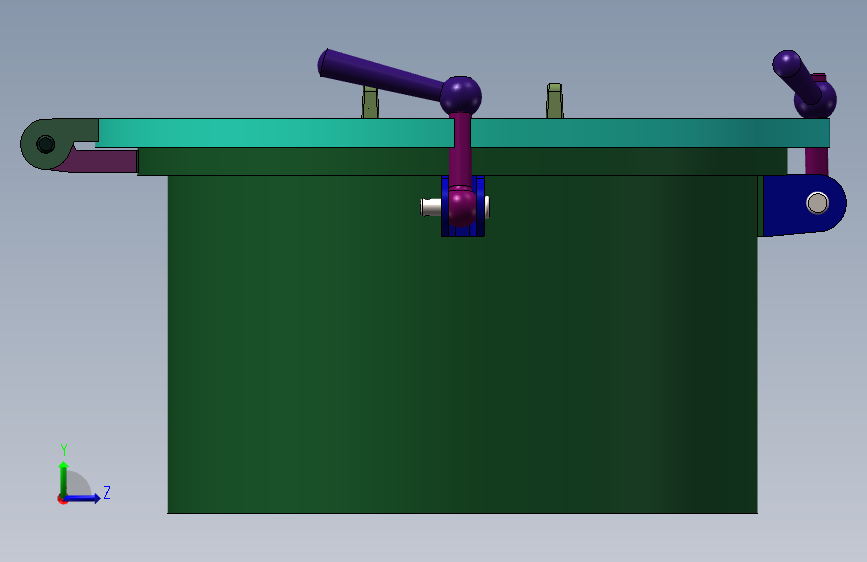Select the magenta vertical rod below the ball knob
Viewport: 867px width, 562px height.
[459, 150]
